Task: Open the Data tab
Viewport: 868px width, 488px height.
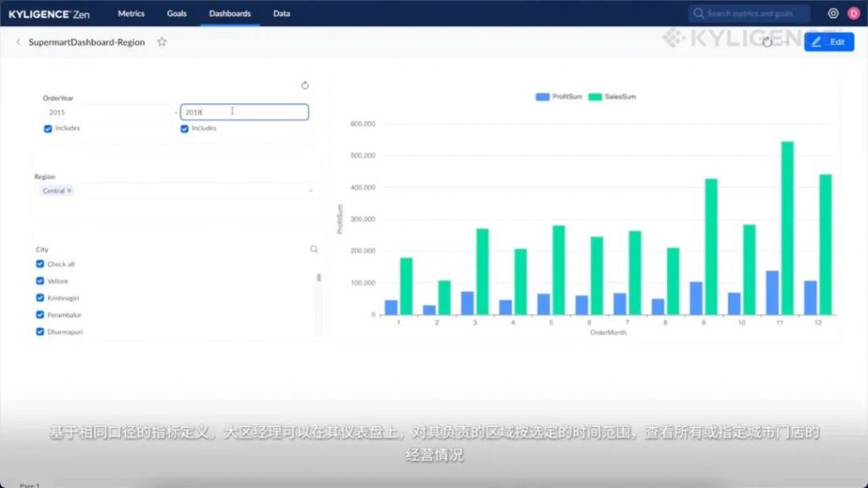Action: pyautogui.click(x=281, y=14)
